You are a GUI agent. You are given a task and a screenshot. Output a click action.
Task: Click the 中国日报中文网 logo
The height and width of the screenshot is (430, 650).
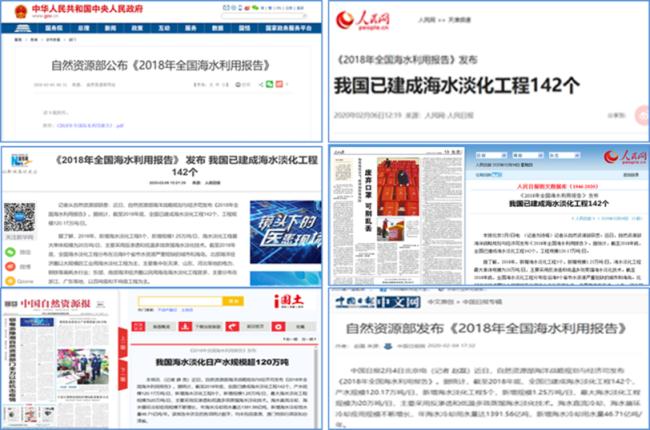(377, 300)
